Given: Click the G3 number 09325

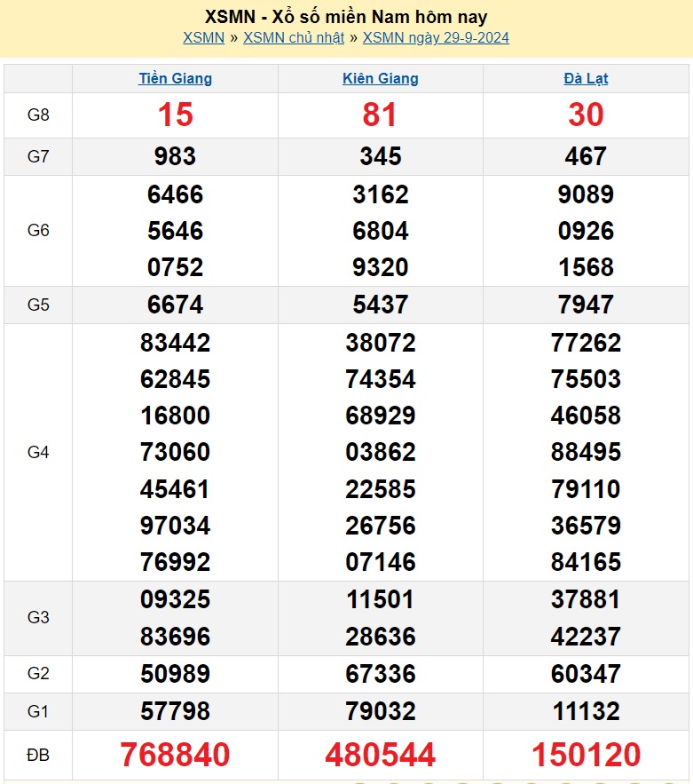Looking at the screenshot, I should click(175, 599).
